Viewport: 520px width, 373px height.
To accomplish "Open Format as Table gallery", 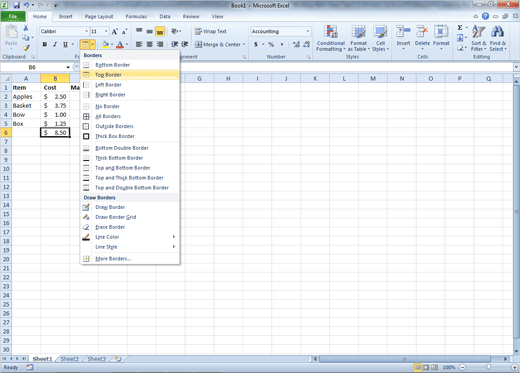I will tap(359, 39).
